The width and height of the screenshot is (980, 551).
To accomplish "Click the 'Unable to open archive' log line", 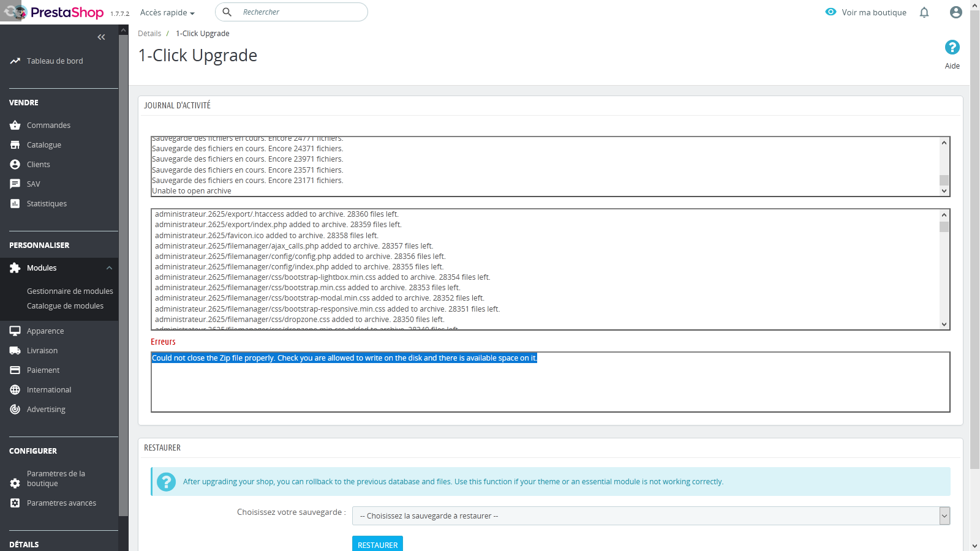I will pyautogui.click(x=192, y=191).
